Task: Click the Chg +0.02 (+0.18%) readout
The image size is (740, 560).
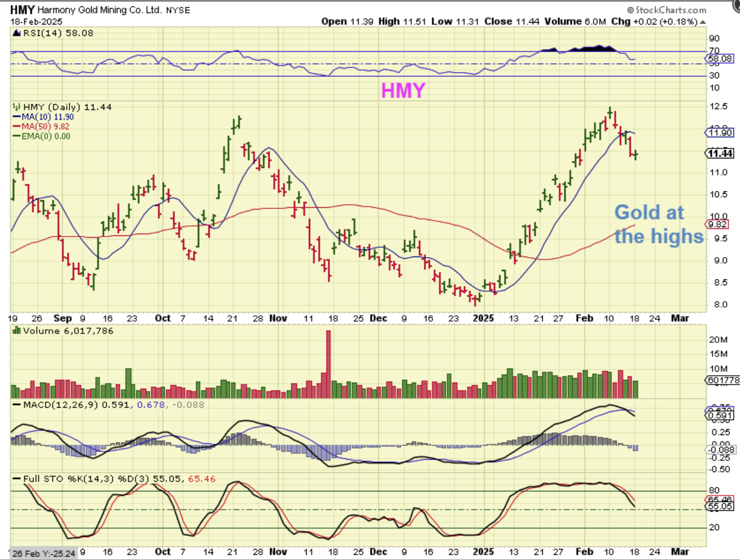Action: pos(654,21)
